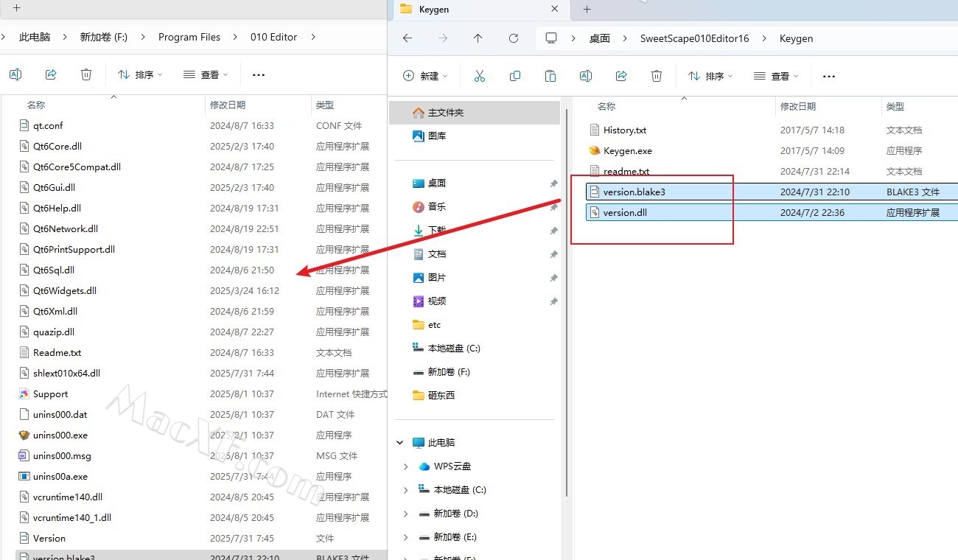Click Paste icon in Keygen window toolbar

click(x=550, y=76)
